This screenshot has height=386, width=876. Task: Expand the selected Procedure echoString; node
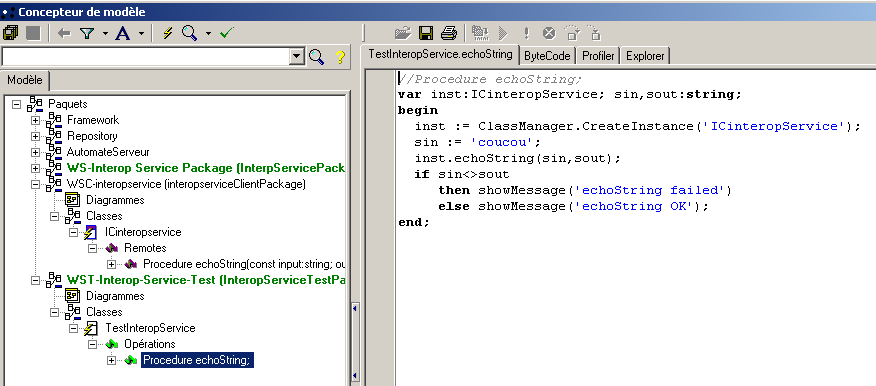pyautogui.click(x=112, y=360)
